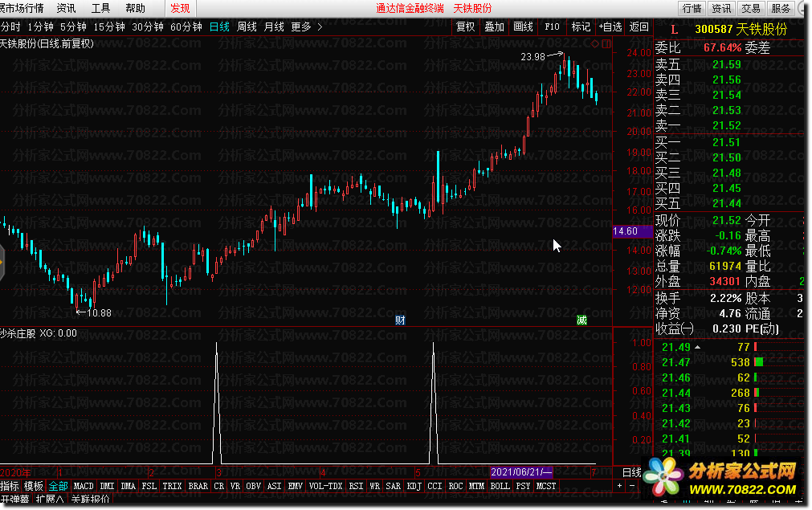The image size is (812, 510).
Task: Apply the FSL indicator
Action: [x=149, y=486]
